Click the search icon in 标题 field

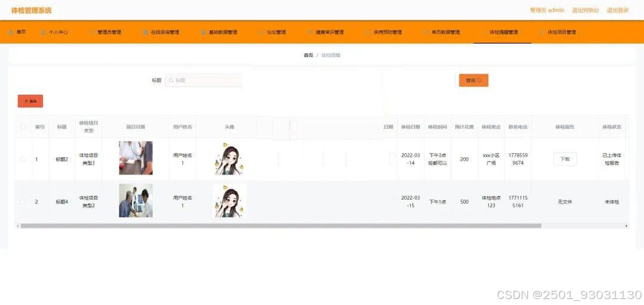coord(171,80)
